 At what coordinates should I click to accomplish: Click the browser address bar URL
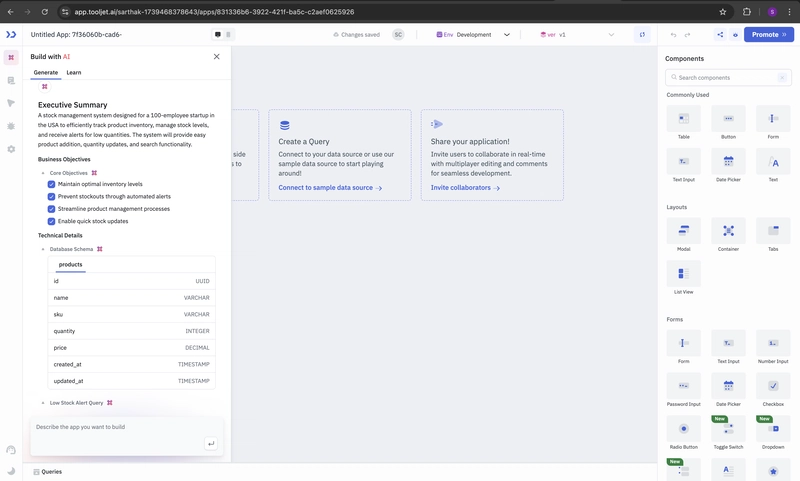(x=214, y=12)
